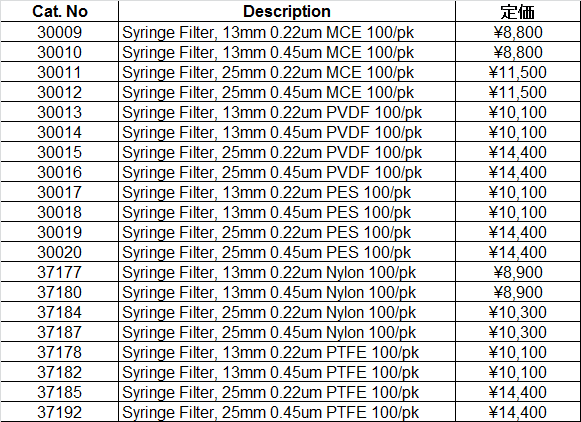Click the 定価 price column header
This screenshot has height=422, width=581.
(x=518, y=11)
